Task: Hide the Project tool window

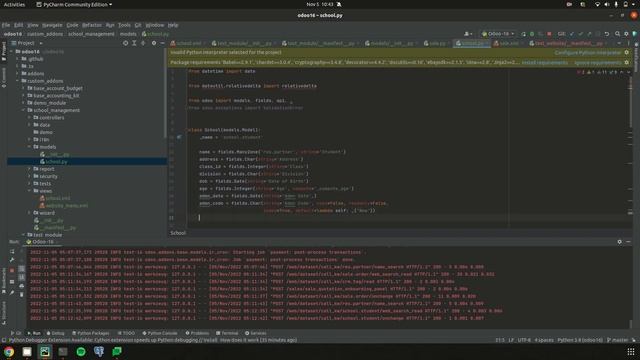Action: pos(162,43)
